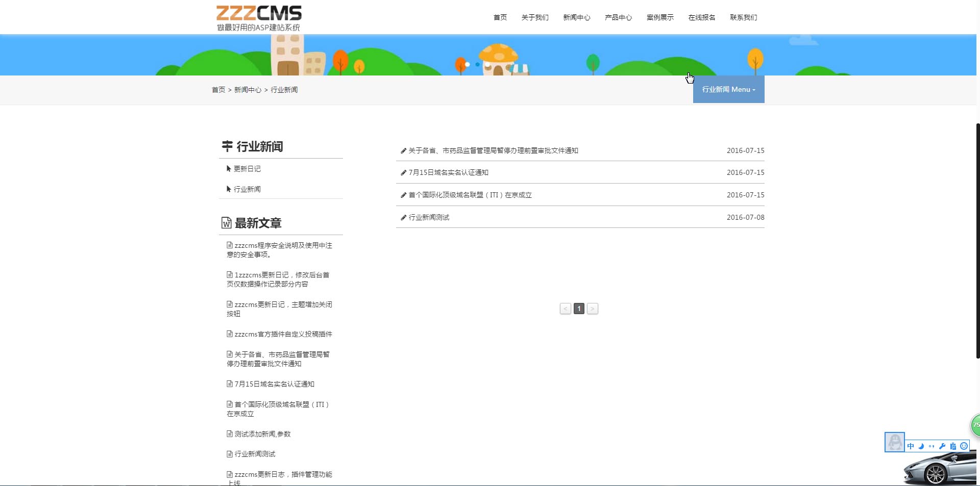Open sidebar article zzzcms更新日志，插件管理功能上线
Screen dimensions: 980x486
coord(280,478)
